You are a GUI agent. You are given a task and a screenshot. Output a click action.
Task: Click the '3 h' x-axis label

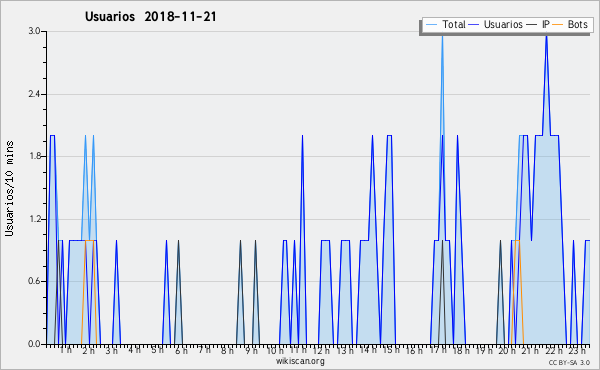111,350
